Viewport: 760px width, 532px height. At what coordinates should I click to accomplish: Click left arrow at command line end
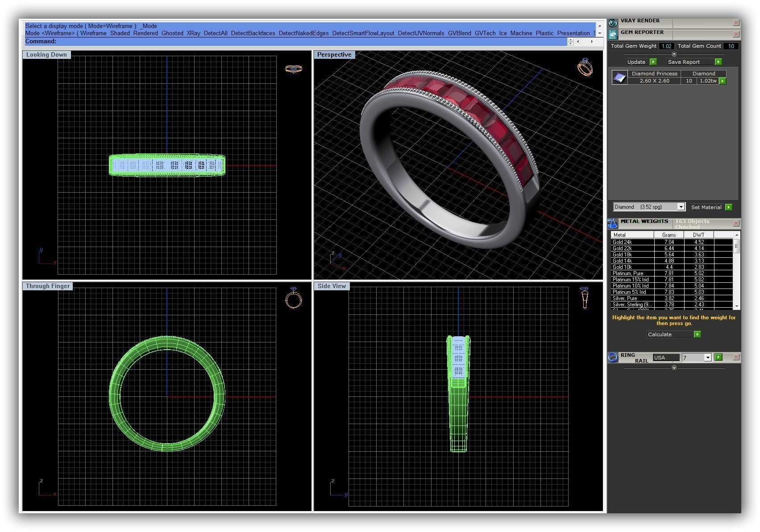click(578, 41)
